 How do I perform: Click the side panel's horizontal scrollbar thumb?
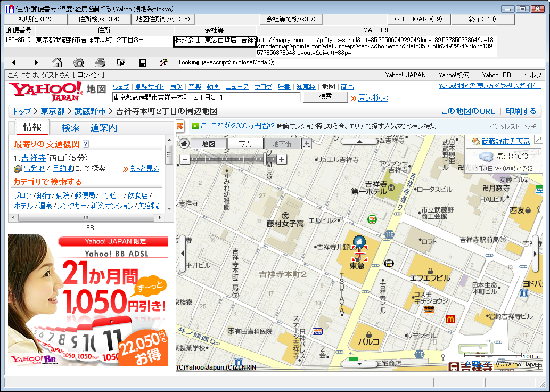tap(86, 218)
